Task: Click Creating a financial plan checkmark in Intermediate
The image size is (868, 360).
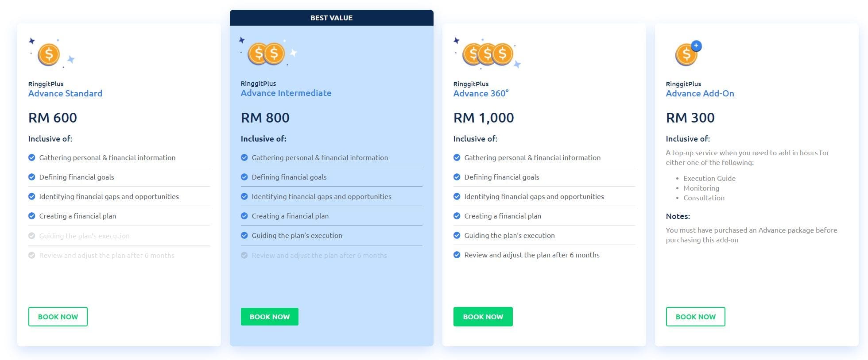Action: click(x=244, y=216)
